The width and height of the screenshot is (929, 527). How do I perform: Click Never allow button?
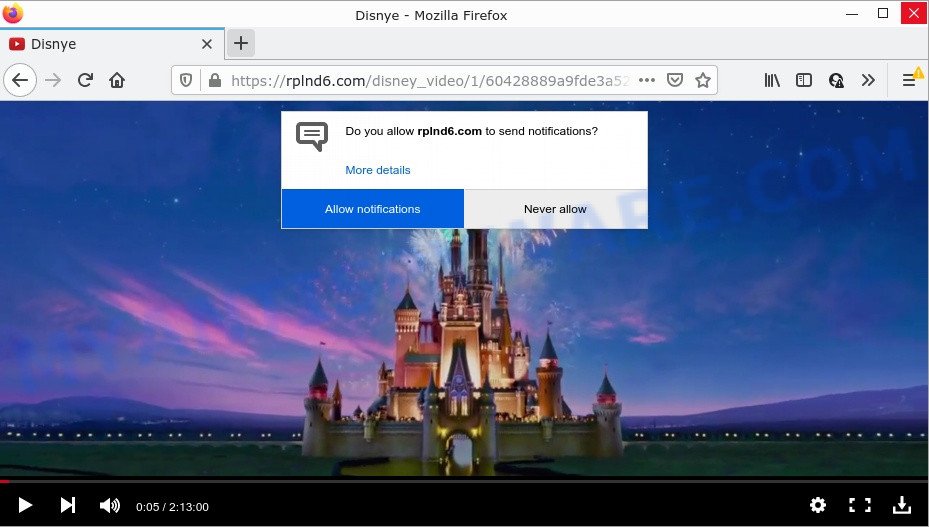pos(555,209)
